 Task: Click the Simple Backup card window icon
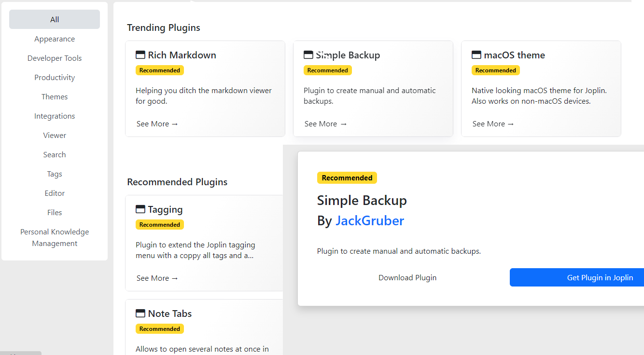(308, 55)
